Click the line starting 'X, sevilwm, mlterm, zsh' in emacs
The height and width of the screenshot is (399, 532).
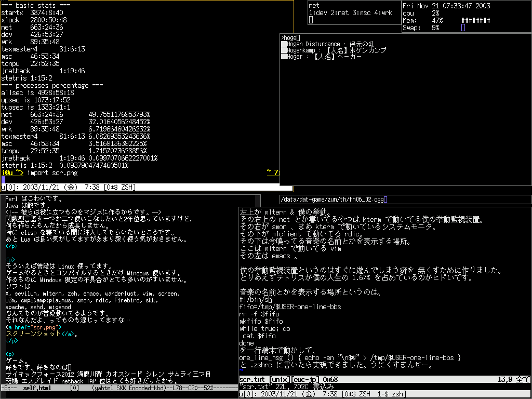(x=92, y=294)
